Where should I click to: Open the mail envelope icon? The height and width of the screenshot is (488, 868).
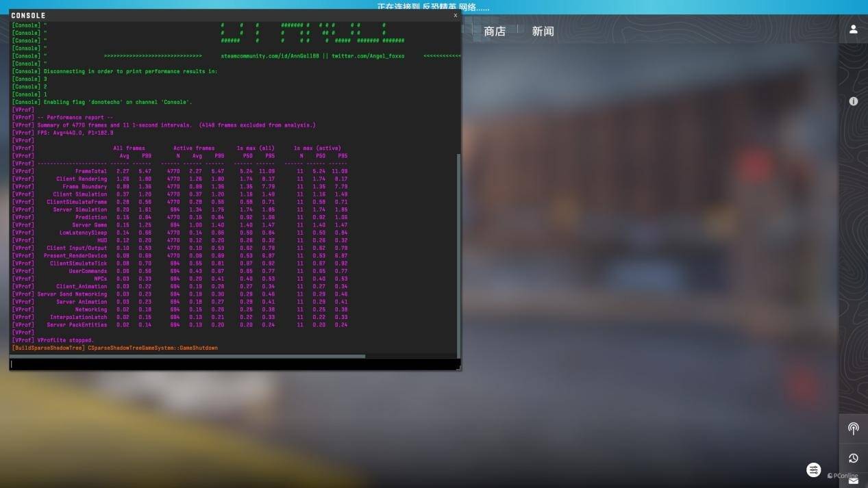click(x=853, y=481)
